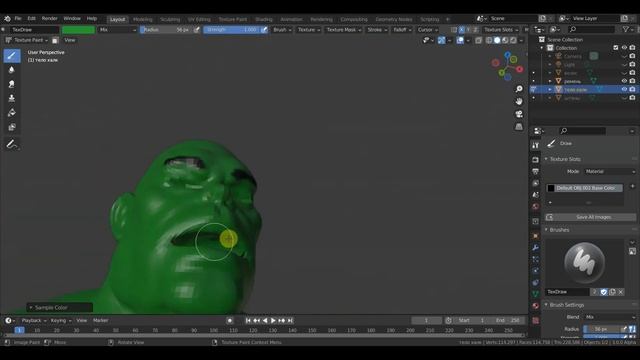
Task: Toggle the Collection exclude checkbox
Action: [616, 48]
